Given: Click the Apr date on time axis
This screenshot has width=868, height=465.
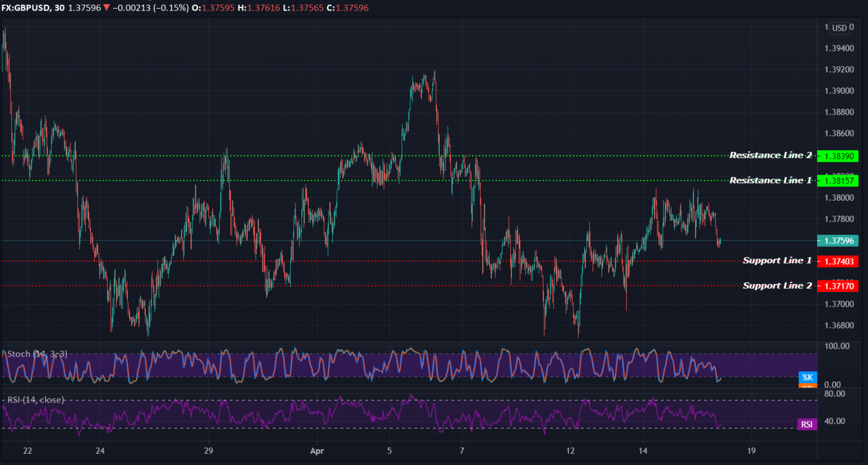Looking at the screenshot, I should pyautogui.click(x=317, y=451).
